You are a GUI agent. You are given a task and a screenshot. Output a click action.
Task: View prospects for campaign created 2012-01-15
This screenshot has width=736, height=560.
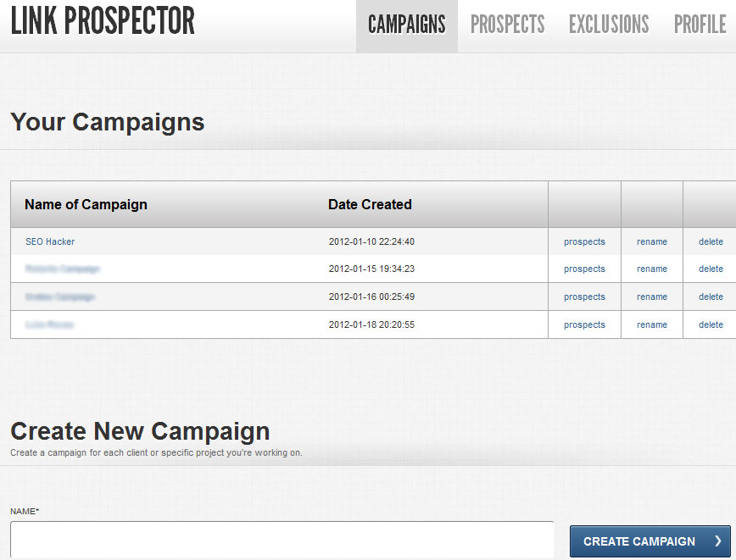click(584, 269)
